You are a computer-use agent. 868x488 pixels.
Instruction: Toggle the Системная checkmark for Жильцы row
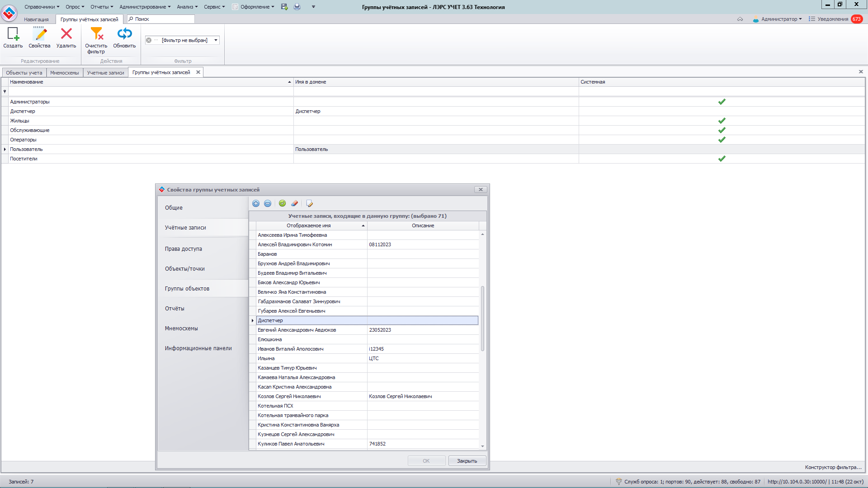pyautogui.click(x=722, y=121)
